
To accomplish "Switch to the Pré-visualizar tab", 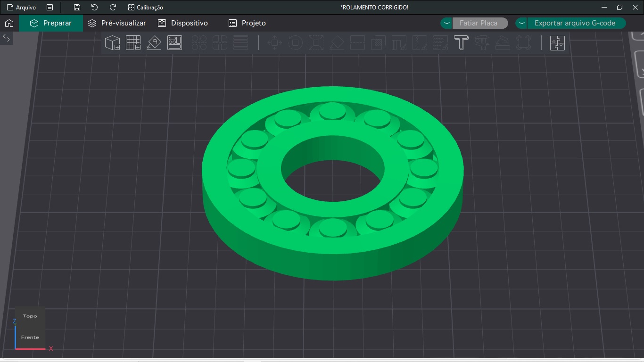I will 117,23.
